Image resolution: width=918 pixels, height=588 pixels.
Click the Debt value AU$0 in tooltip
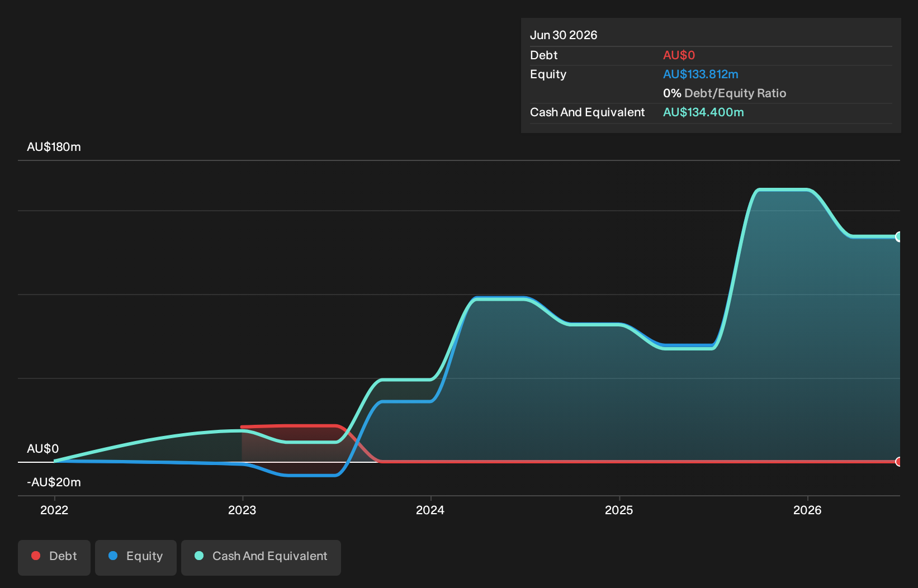tap(679, 55)
